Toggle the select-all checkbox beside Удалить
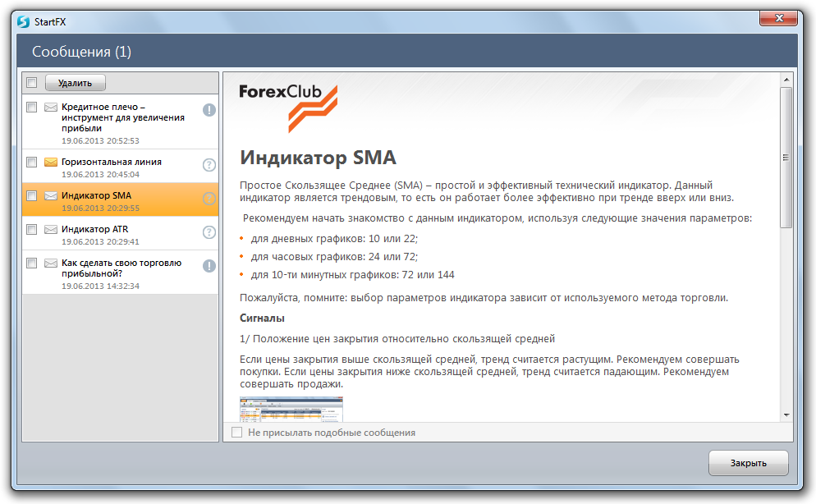 tap(32, 82)
